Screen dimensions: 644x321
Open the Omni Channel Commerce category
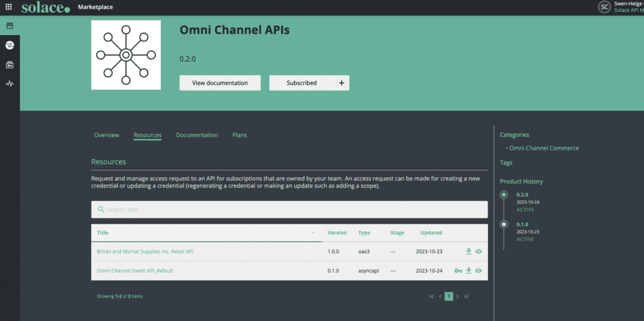tap(544, 148)
